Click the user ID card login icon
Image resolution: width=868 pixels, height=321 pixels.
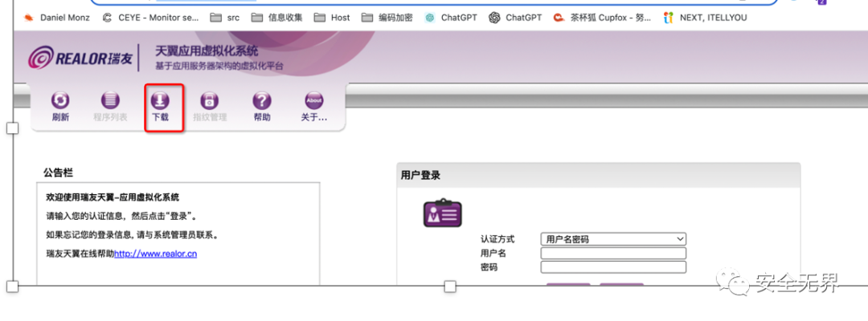[442, 213]
